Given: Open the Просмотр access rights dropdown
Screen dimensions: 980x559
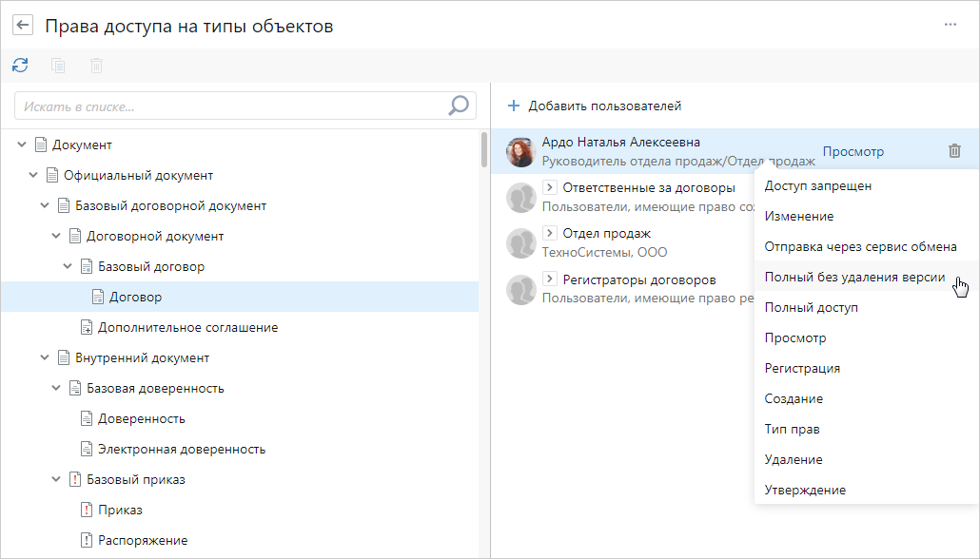Looking at the screenshot, I should (x=853, y=151).
